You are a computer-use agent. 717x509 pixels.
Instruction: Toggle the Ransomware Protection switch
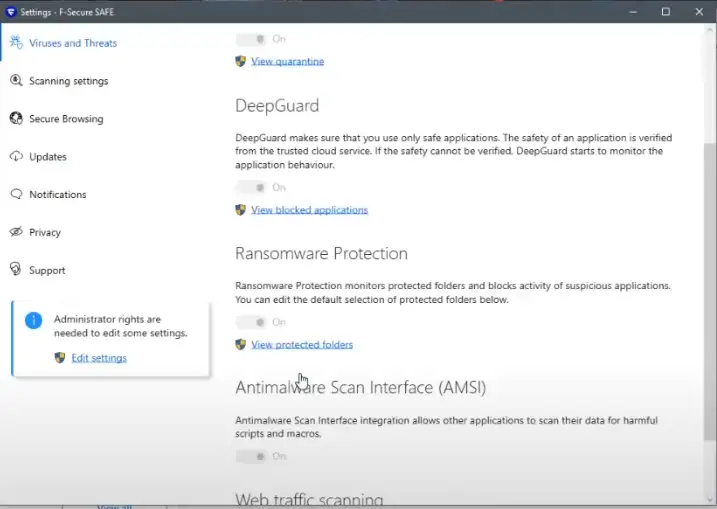point(251,322)
